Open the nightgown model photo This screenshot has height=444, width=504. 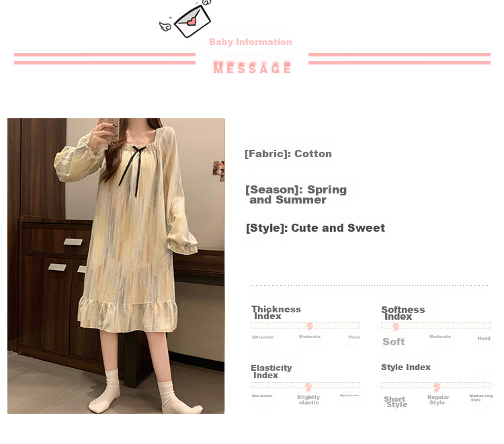[116, 266]
